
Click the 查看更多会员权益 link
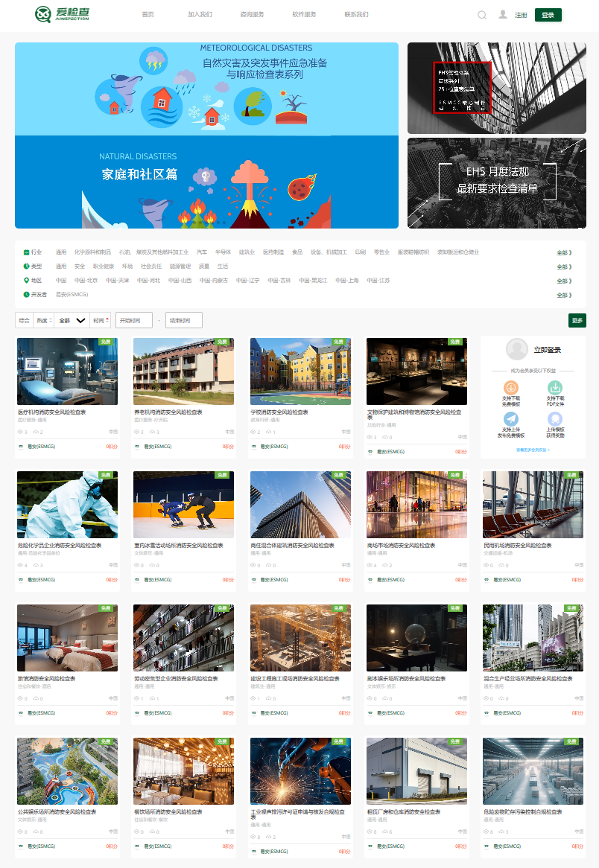533,450
